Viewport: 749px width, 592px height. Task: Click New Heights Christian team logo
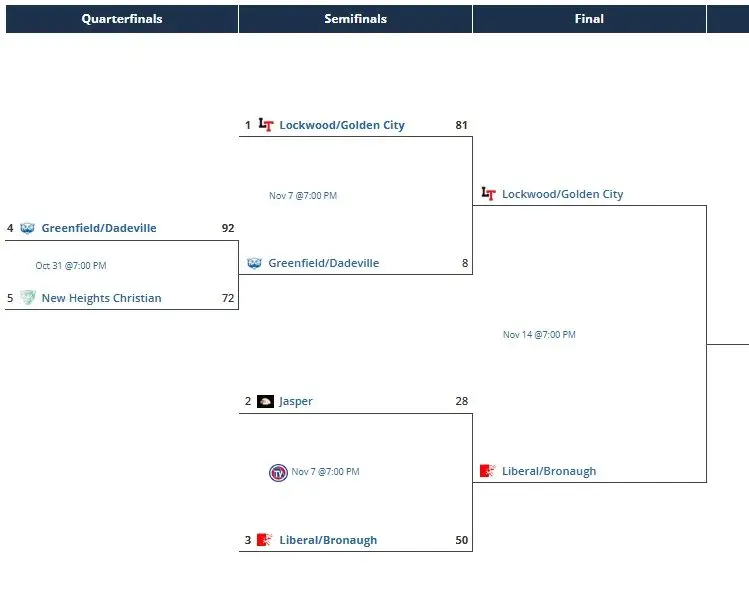pyautogui.click(x=27, y=298)
